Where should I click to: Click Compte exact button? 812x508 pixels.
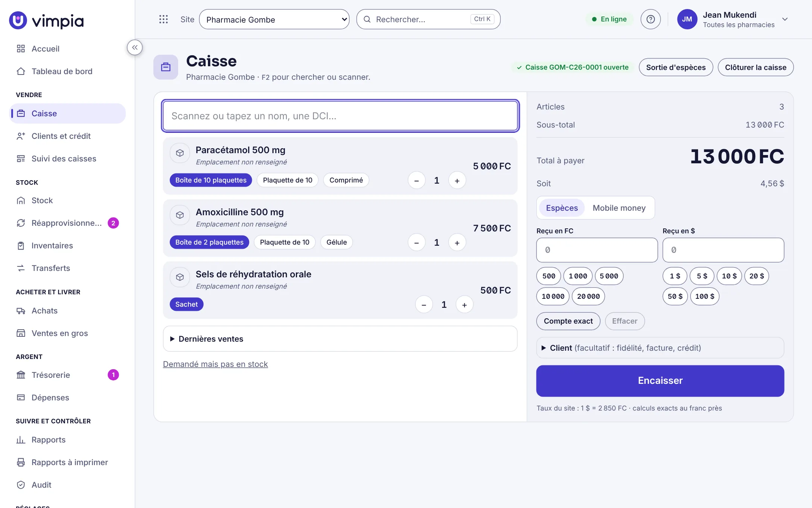[568, 321]
